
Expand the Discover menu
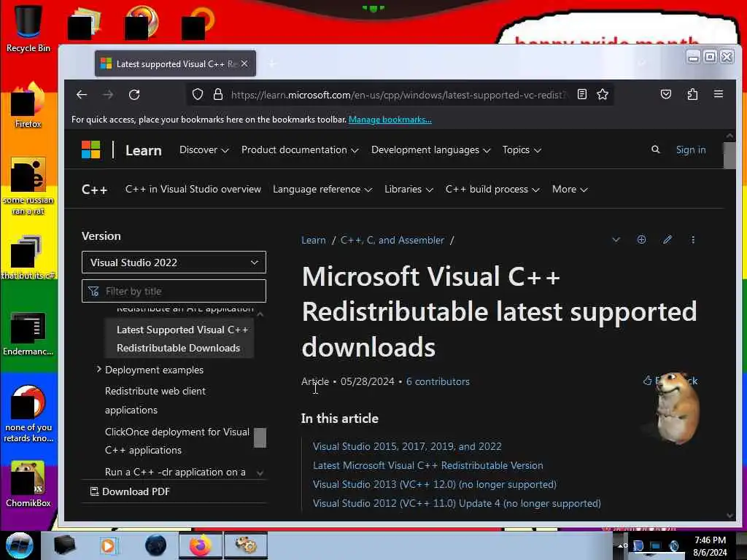[204, 150]
